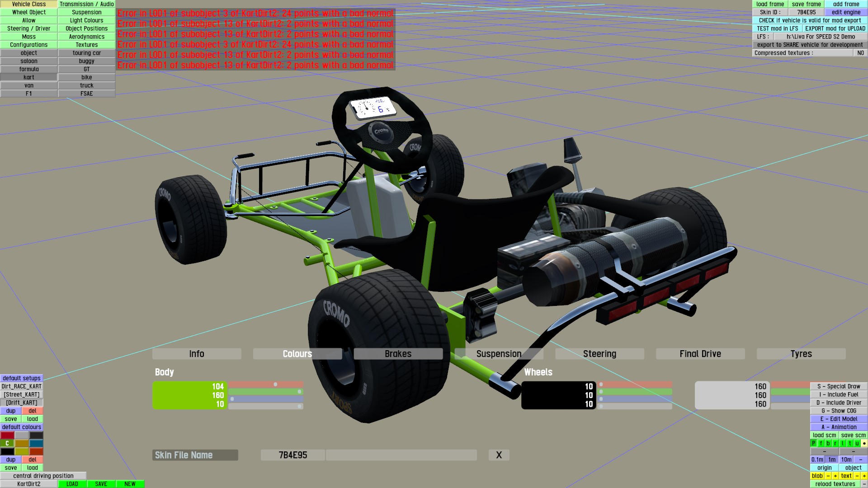Open the Brakes tab
The height and width of the screenshot is (488, 868).
tap(398, 354)
